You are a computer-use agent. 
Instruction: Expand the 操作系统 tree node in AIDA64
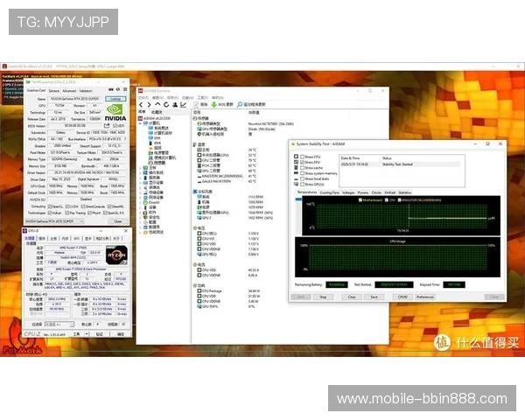click(140, 173)
